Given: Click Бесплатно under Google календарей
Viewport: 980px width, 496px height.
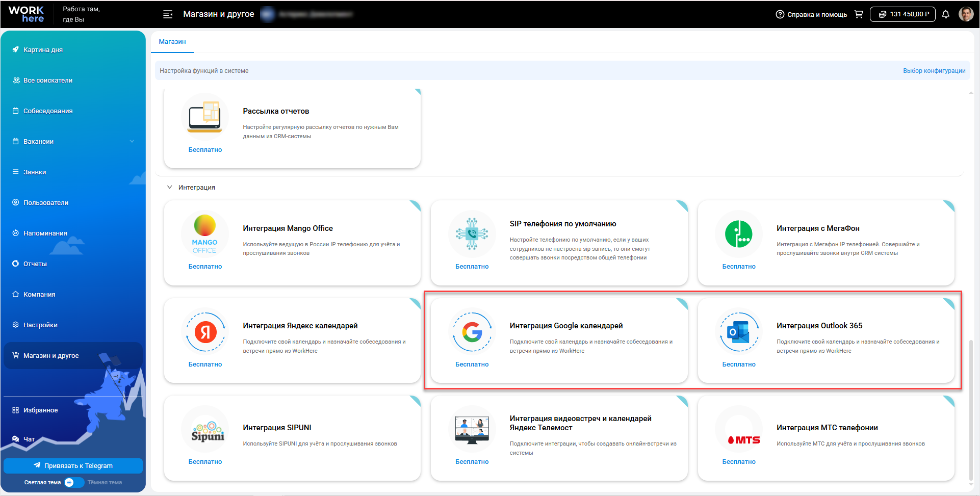Looking at the screenshot, I should click(472, 364).
